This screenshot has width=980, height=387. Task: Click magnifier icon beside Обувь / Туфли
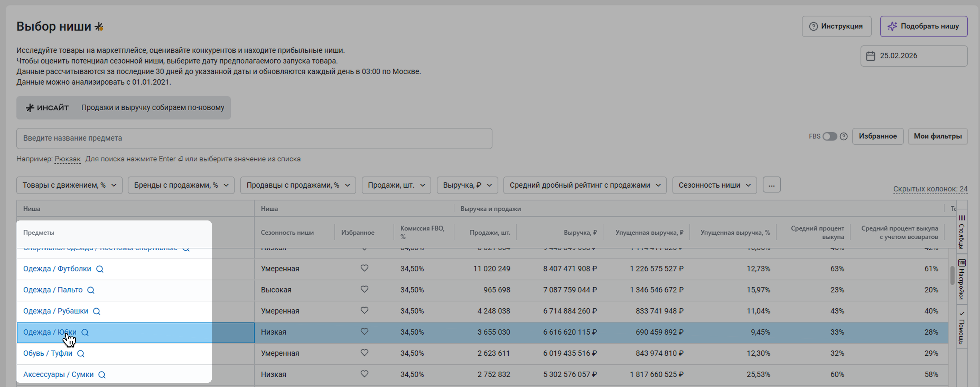[81, 353]
